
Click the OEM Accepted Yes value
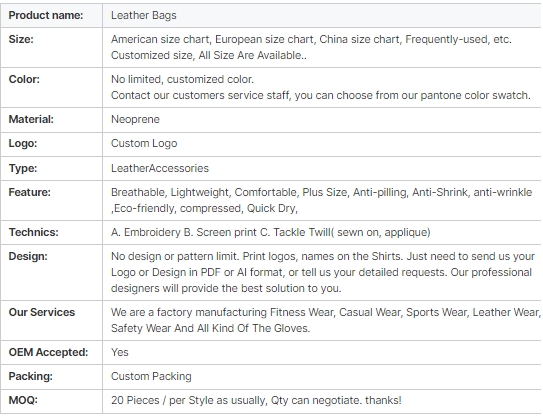coord(119,352)
